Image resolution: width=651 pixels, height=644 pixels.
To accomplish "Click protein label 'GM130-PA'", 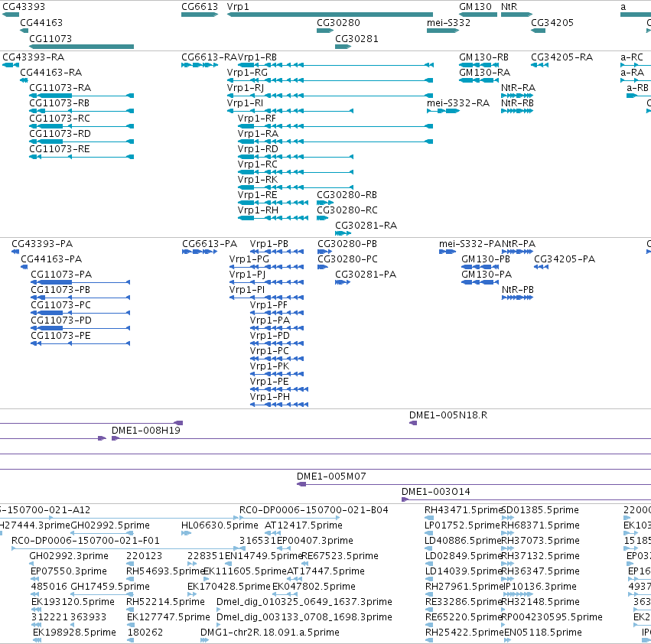I will click(487, 275).
